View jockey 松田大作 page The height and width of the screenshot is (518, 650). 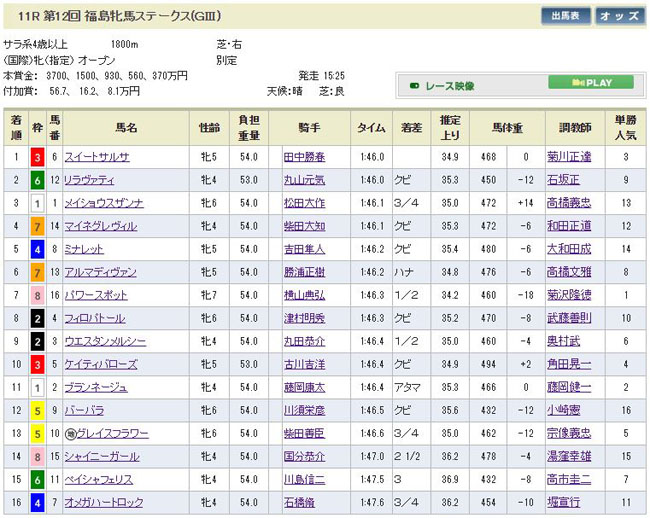[x=305, y=203]
